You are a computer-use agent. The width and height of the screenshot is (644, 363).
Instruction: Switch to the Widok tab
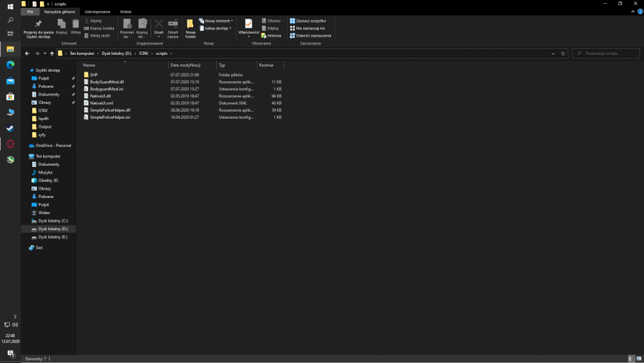pos(126,12)
